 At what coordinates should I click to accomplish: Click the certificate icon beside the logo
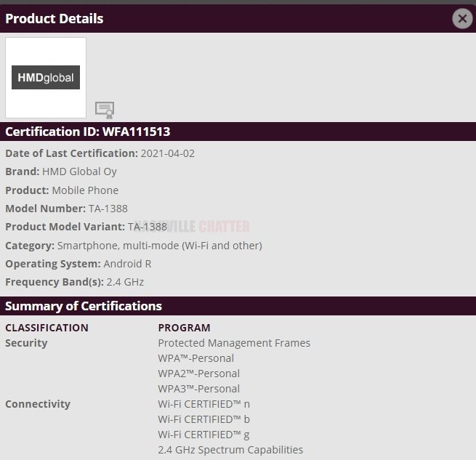[105, 110]
